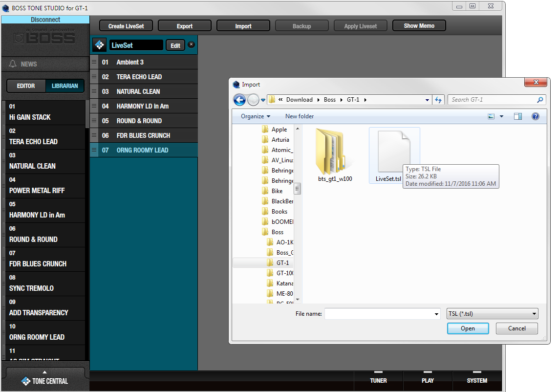Open the SYSTEM tab

tap(477, 381)
